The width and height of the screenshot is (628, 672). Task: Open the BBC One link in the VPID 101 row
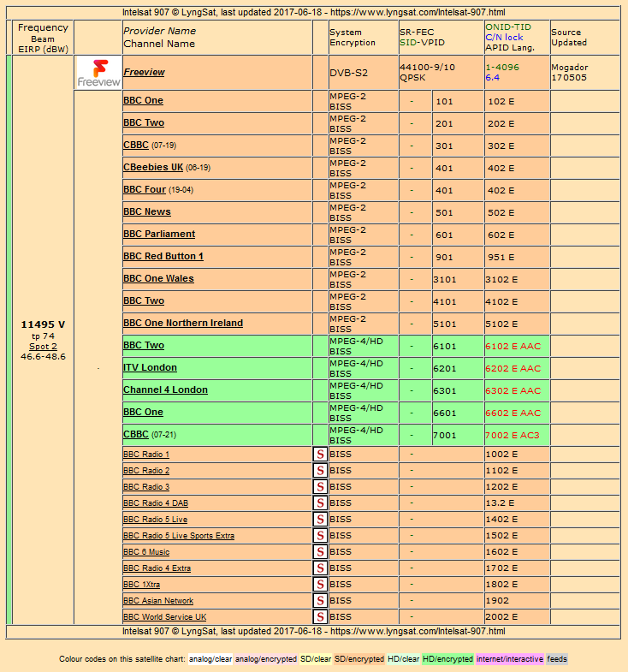[143, 100]
